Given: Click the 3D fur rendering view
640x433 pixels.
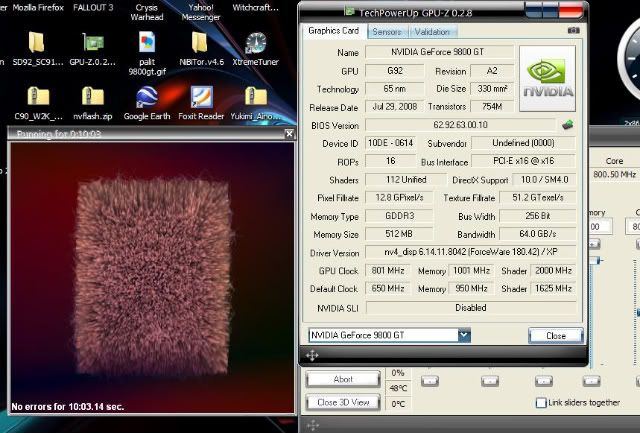Looking at the screenshot, I should [x=152, y=278].
